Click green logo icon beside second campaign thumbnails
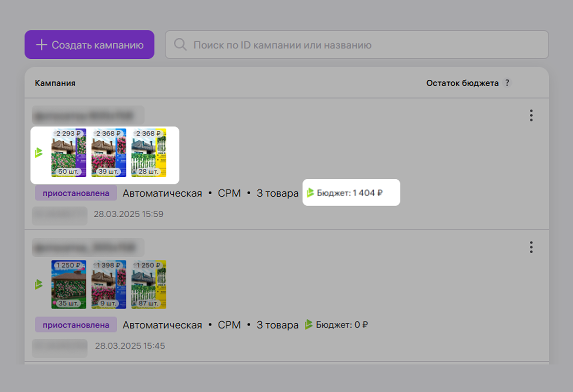Screen dimensions: 573x392 click(x=39, y=284)
